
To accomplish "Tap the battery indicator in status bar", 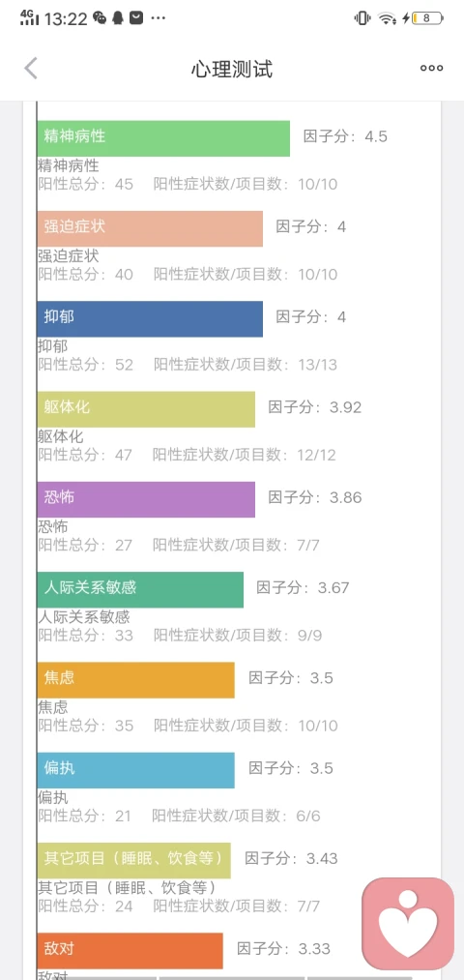I will point(427,18).
